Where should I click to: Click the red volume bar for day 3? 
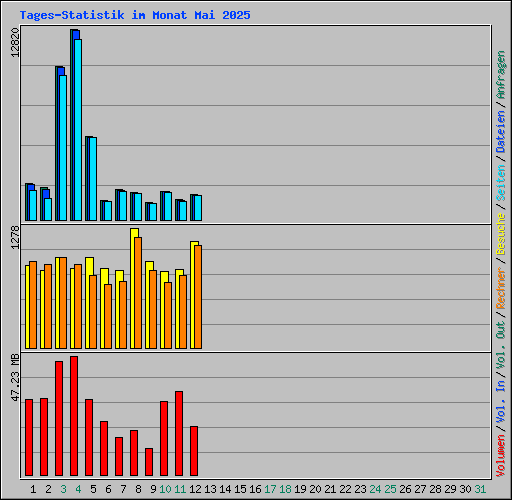[x=59, y=418]
